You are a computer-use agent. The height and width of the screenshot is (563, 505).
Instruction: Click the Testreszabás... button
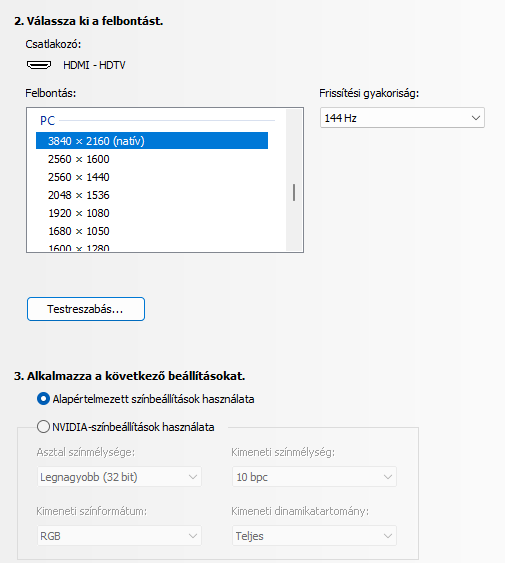coord(86,309)
